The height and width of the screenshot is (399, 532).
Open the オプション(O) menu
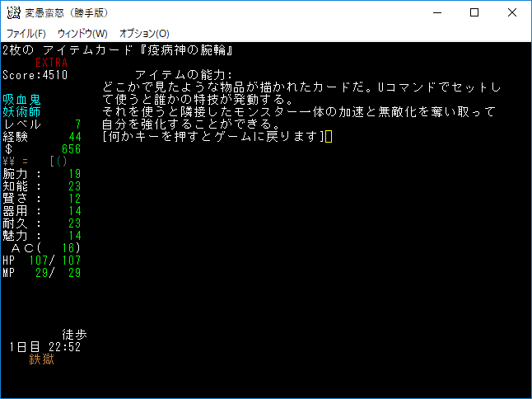click(144, 33)
